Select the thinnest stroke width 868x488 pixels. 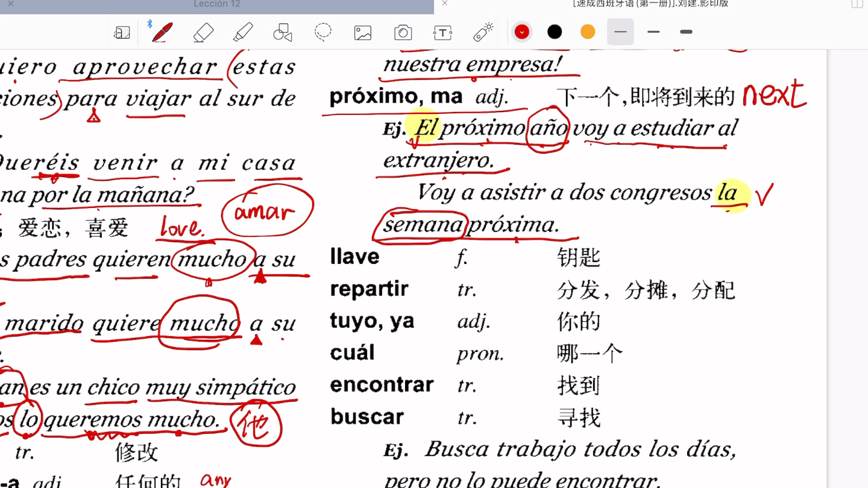coord(620,32)
